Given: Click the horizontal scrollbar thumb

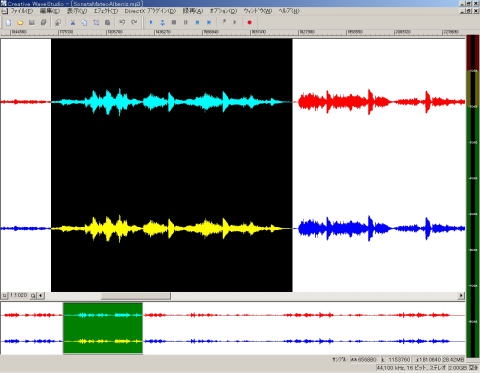Looking at the screenshot, I should click(x=136, y=296).
